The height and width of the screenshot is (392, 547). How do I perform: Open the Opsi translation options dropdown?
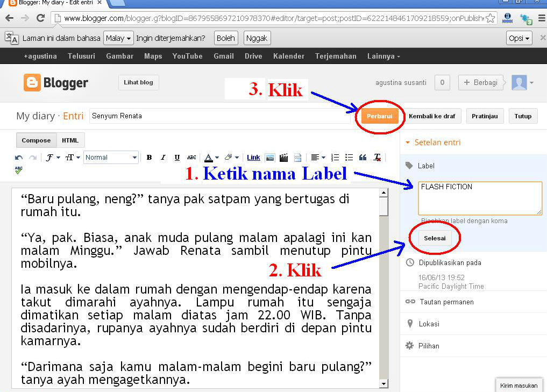click(x=518, y=38)
